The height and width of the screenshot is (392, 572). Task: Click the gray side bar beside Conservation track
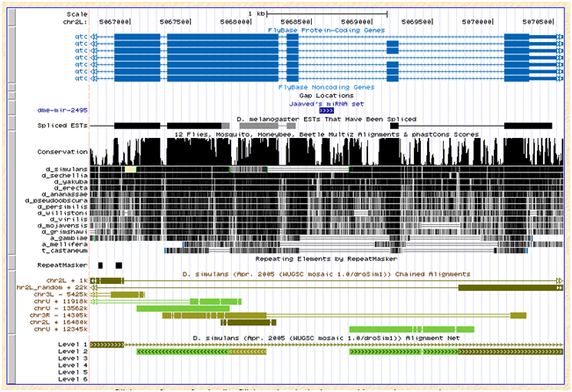tap(9, 149)
